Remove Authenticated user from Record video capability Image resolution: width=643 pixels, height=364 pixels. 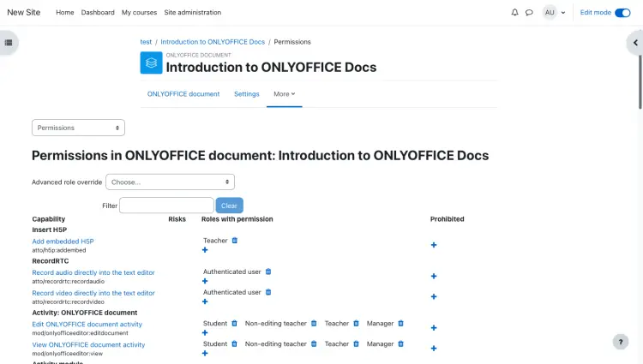pyautogui.click(x=268, y=292)
